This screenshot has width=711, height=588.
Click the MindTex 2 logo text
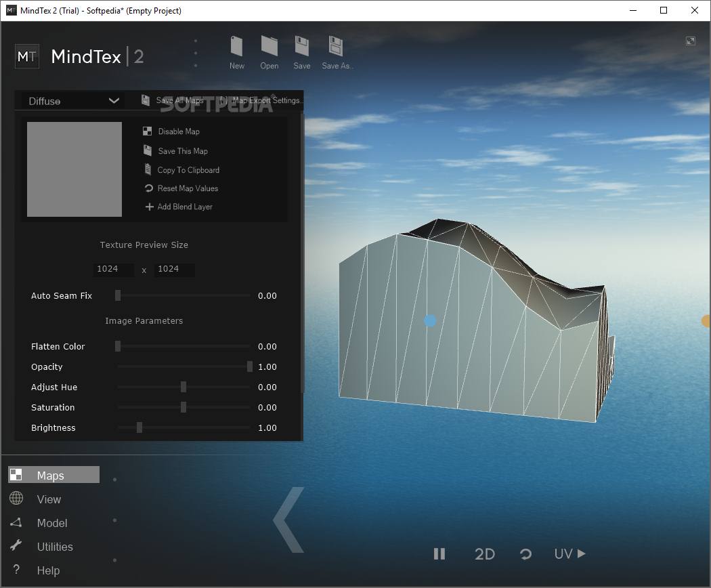coord(98,57)
